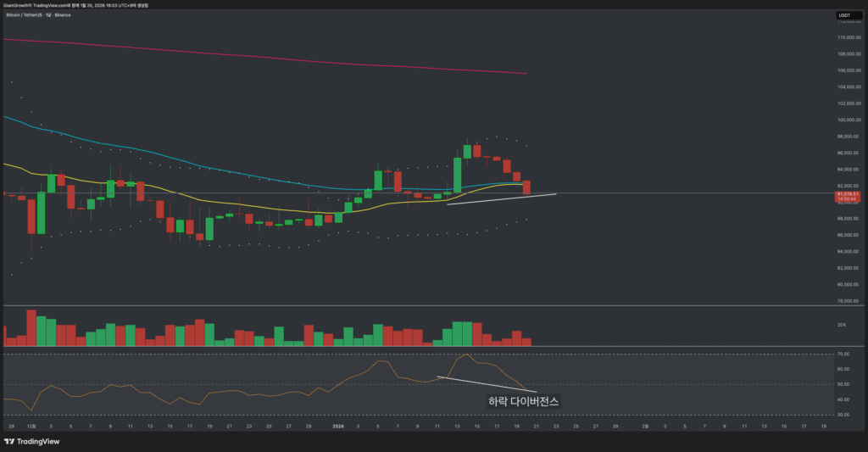
Task: Click the latest red candlestick
Action: coord(526,187)
